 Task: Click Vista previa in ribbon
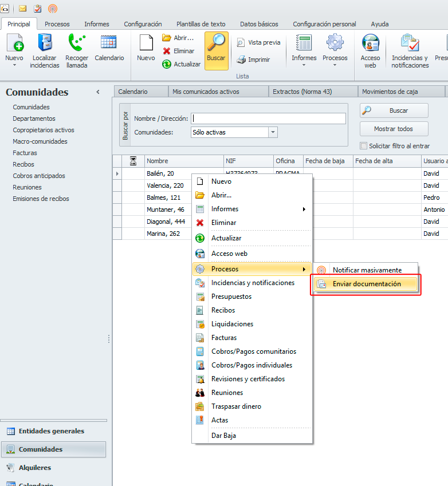[x=258, y=42]
